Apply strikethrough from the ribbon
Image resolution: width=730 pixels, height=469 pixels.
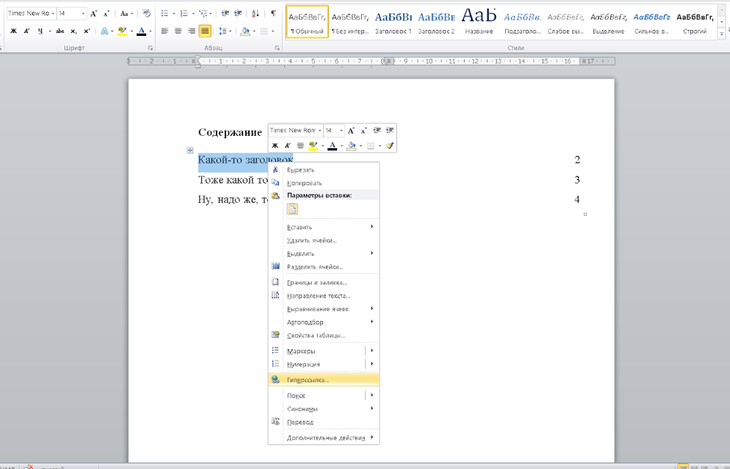(x=60, y=31)
